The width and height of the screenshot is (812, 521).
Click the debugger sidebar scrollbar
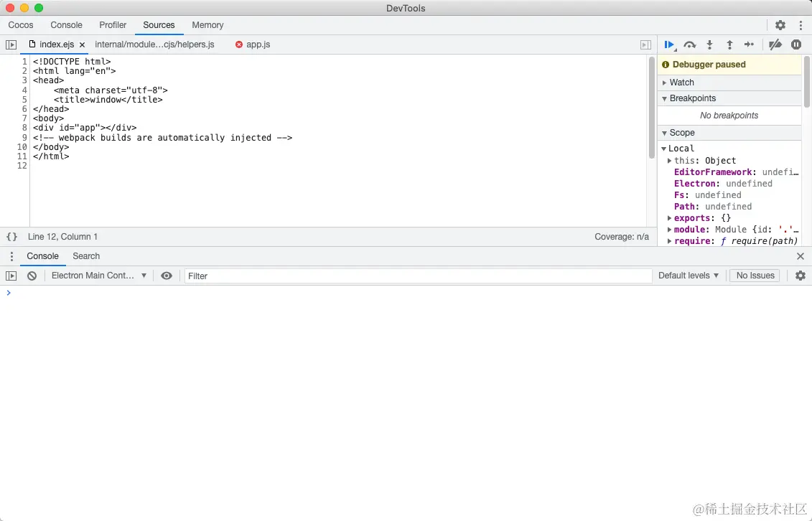point(806,82)
